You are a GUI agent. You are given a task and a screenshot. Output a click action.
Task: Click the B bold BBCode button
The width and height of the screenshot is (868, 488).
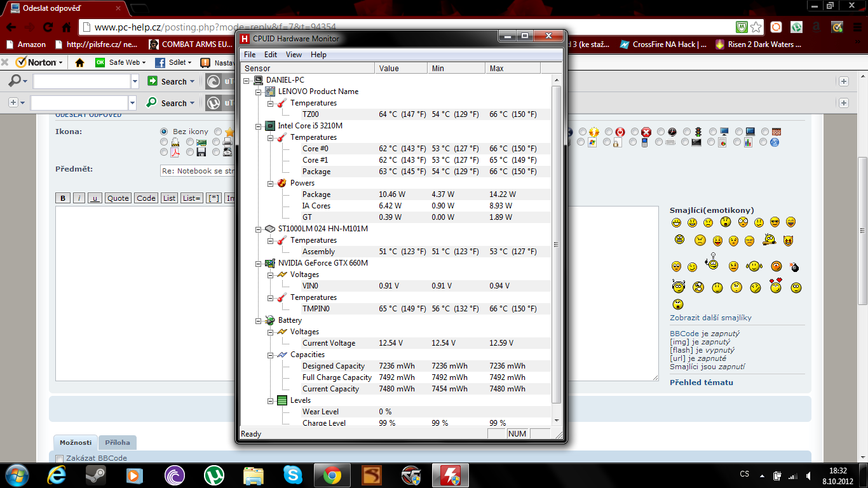click(x=63, y=198)
